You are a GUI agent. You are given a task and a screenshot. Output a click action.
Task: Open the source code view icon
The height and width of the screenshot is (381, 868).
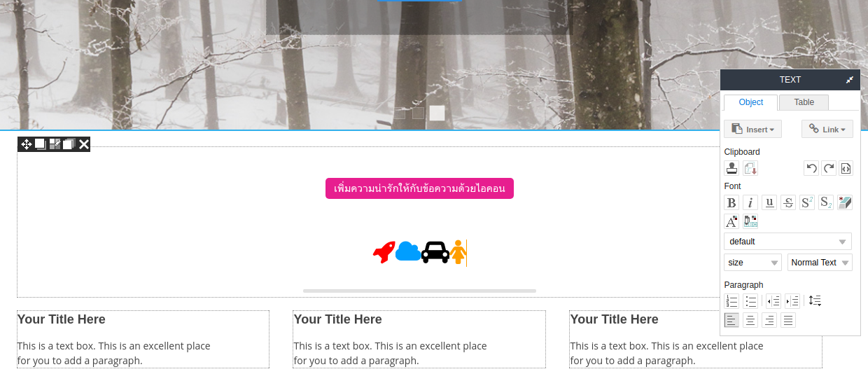[x=846, y=168]
